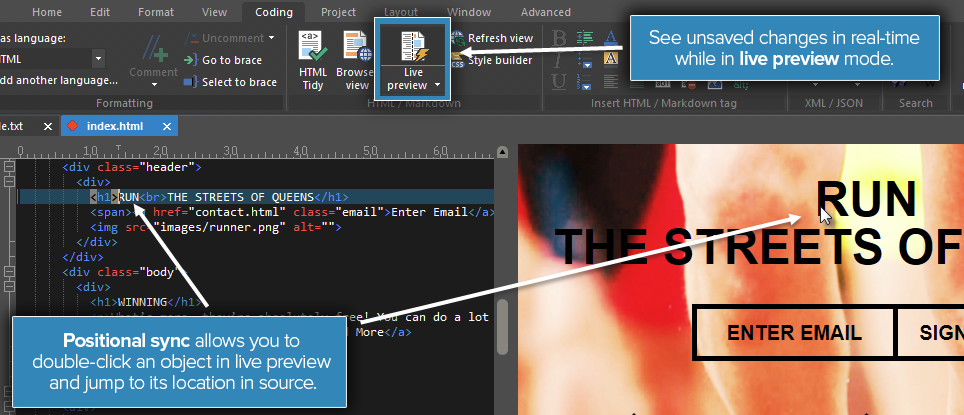Image resolution: width=964 pixels, height=415 pixels.
Task: Expand the Uncomment dropdown arrow
Action: [x=271, y=38]
